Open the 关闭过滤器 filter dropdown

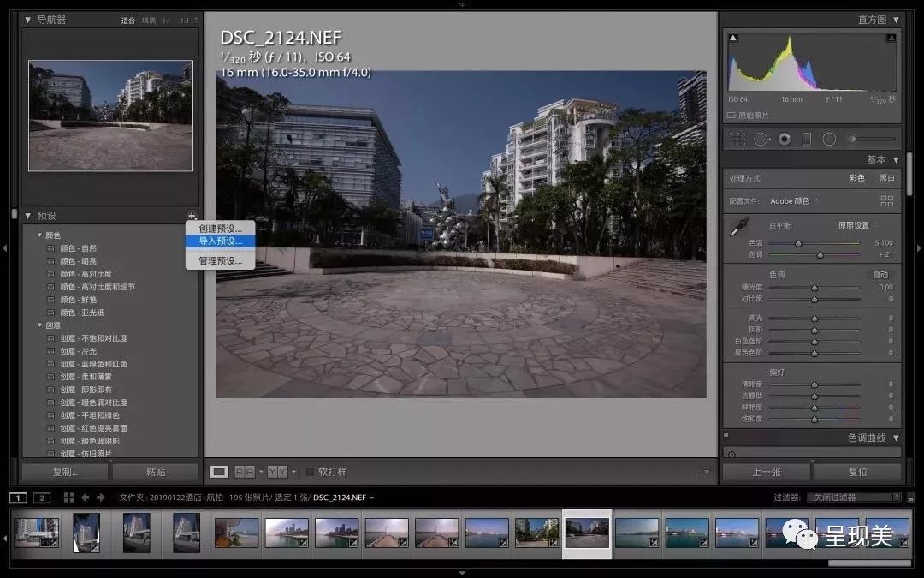pos(854,498)
